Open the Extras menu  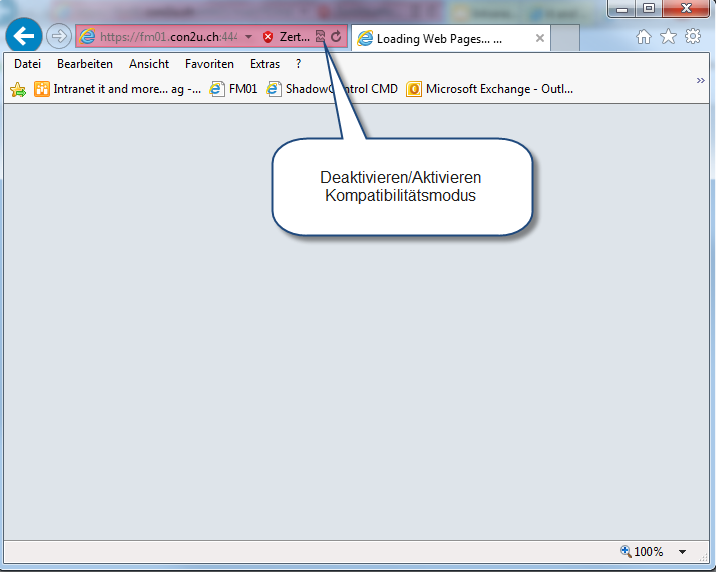click(x=265, y=64)
